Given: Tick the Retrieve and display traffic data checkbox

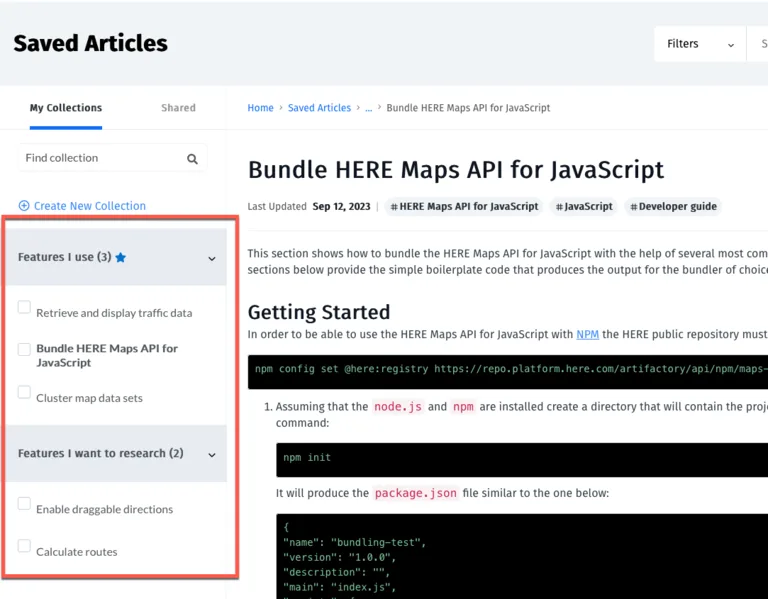Looking at the screenshot, I should tap(24, 307).
